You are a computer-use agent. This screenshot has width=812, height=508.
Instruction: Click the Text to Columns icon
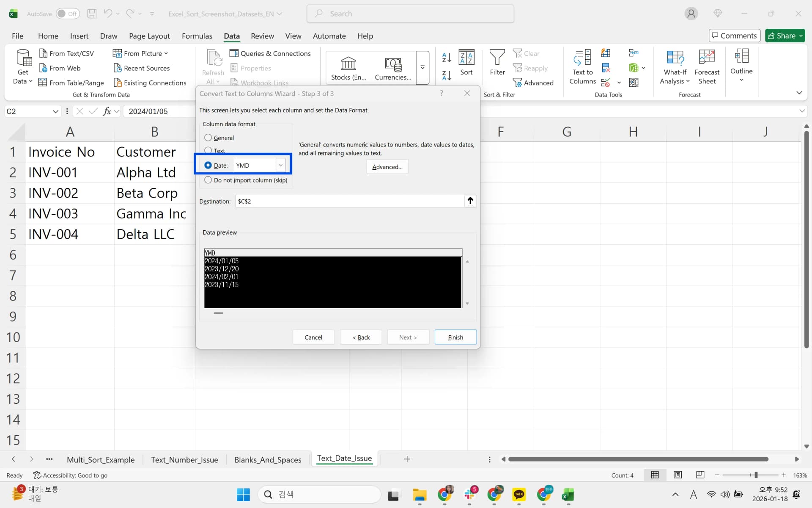582,66
